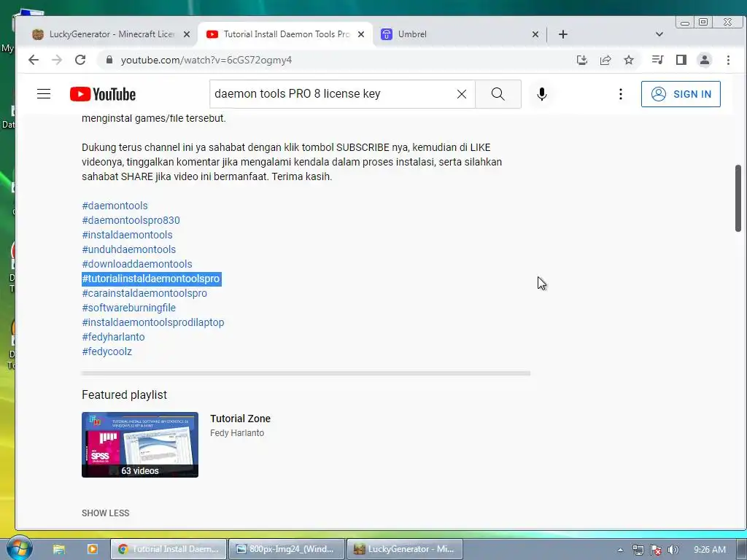Viewport: 747px width, 560px height.
Task: Click the browser forward arrow
Action: click(x=57, y=60)
